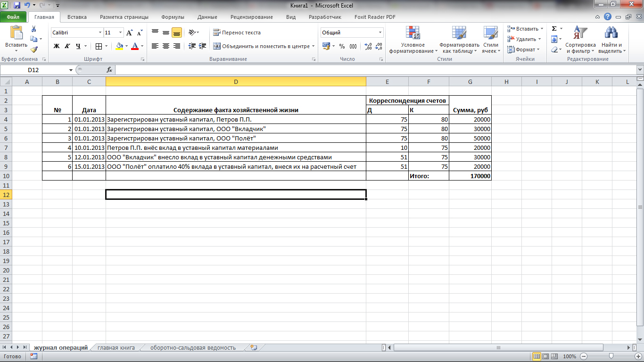This screenshot has height=362, width=644.
Task: Click the zoom in plus button
Action: [638, 356]
